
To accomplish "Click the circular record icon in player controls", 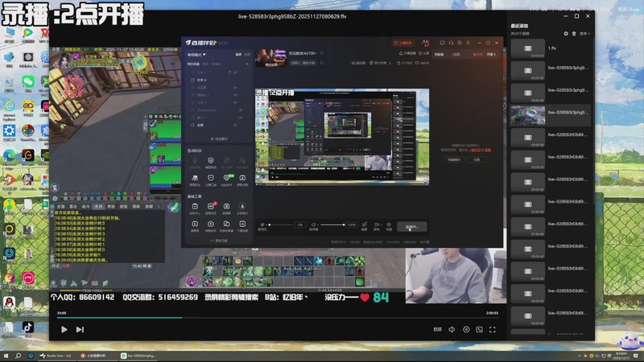I will [x=466, y=329].
